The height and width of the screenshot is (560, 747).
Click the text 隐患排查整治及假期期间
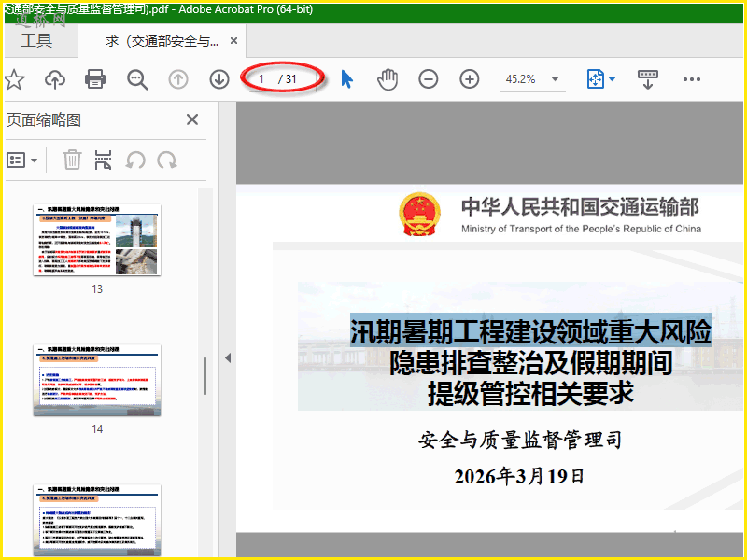click(530, 363)
